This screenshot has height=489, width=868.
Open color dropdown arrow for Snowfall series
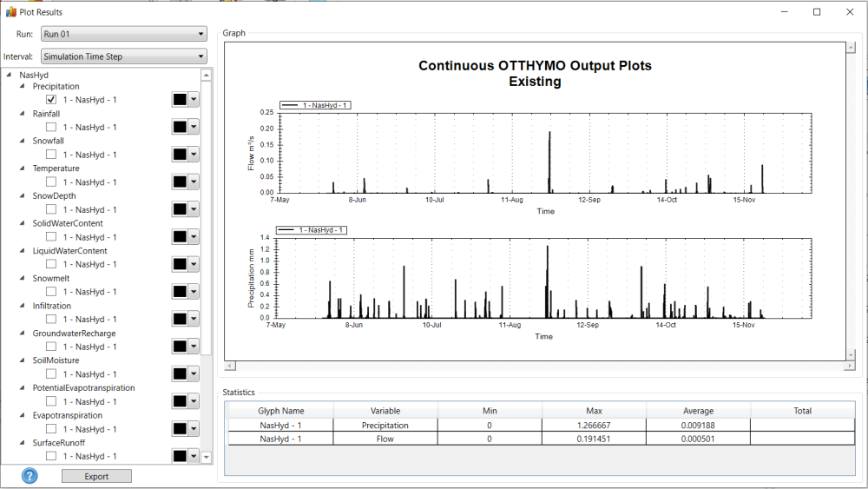click(x=194, y=155)
